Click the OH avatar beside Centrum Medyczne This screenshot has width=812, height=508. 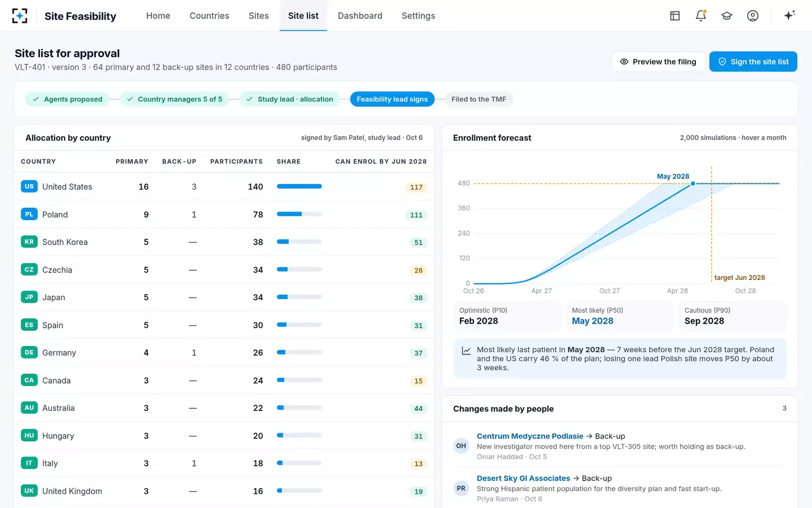(x=461, y=446)
